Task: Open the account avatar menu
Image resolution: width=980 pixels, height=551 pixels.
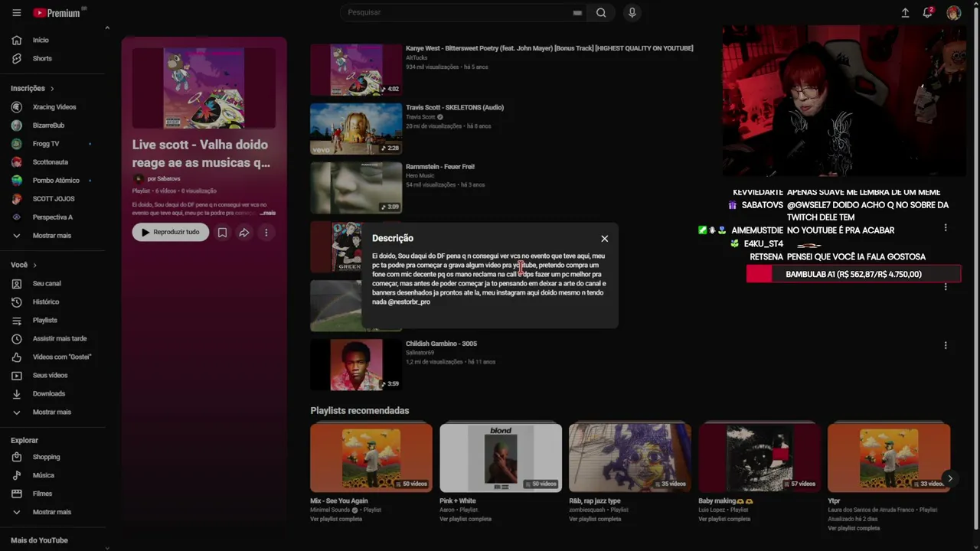Action: pos(954,13)
